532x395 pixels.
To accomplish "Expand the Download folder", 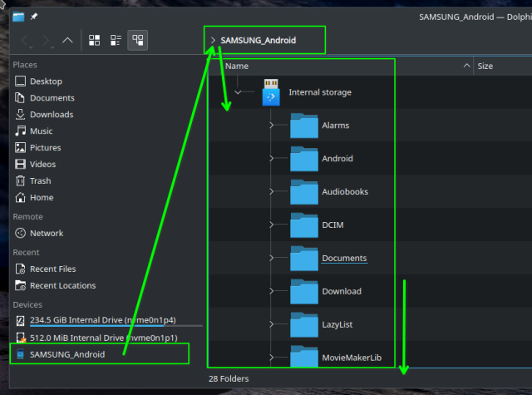I will (x=271, y=291).
